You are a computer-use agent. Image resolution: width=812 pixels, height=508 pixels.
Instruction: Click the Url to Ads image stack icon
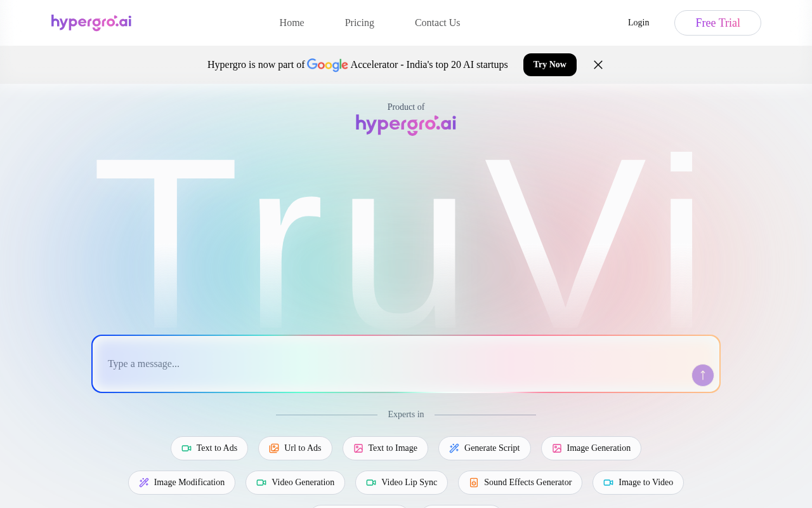tap(273, 448)
